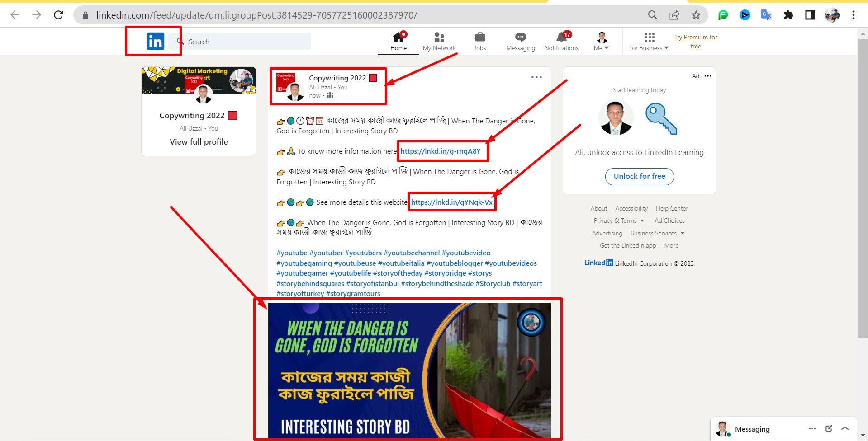Open Chrome three-dot menu
868x441 pixels.
854,15
